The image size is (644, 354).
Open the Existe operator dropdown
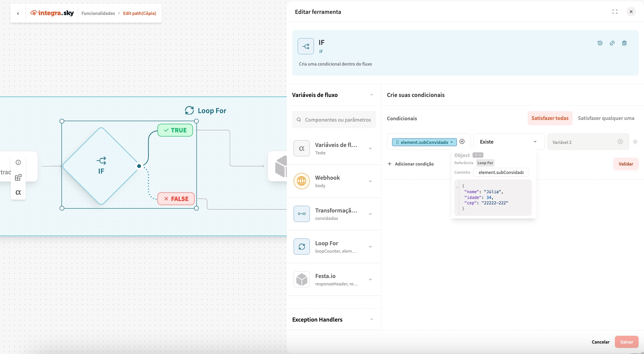508,142
